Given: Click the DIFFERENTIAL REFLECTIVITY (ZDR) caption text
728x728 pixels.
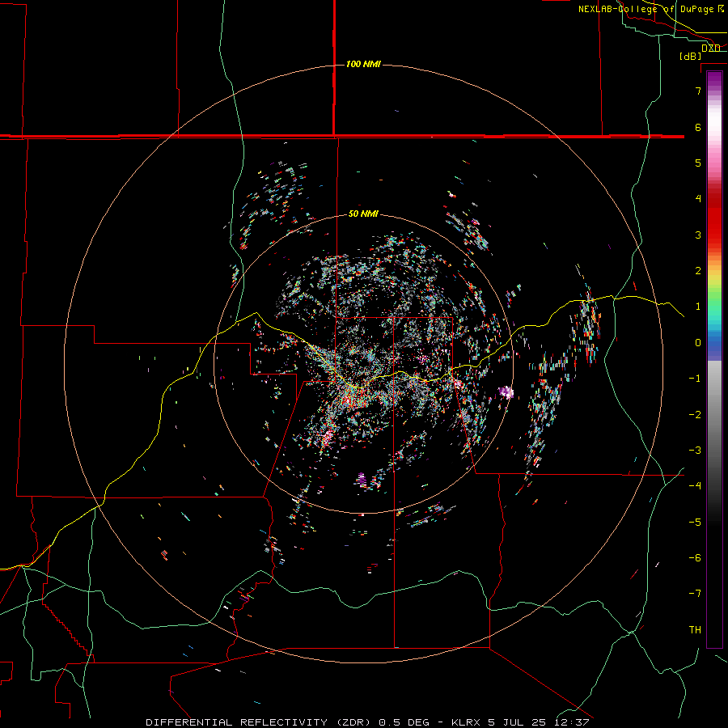Looking at the screenshot, I should [x=258, y=722].
